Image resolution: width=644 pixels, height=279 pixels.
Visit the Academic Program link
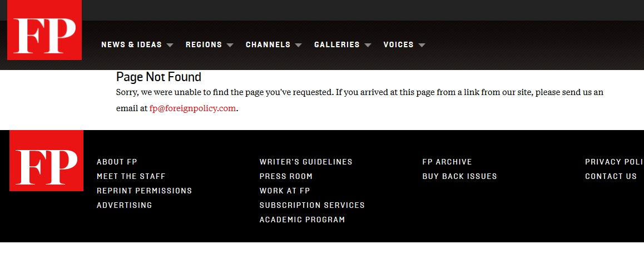[302, 220]
